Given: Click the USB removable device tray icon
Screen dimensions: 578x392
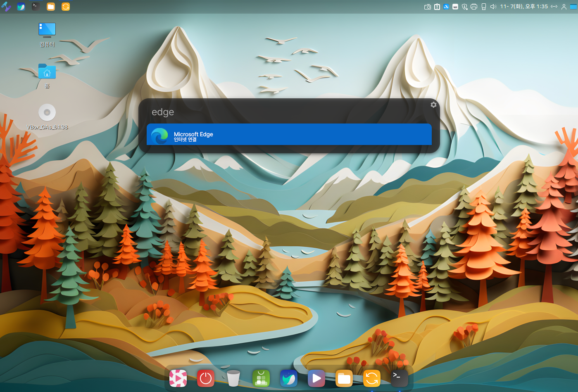Looking at the screenshot, I should click(x=483, y=7).
